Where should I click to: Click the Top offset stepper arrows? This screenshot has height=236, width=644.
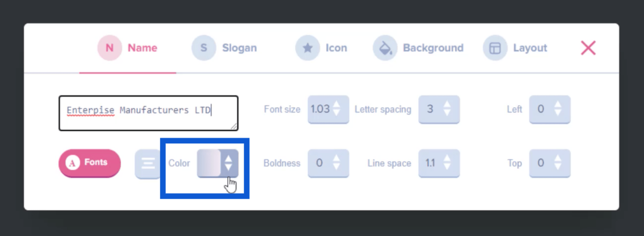tap(558, 163)
